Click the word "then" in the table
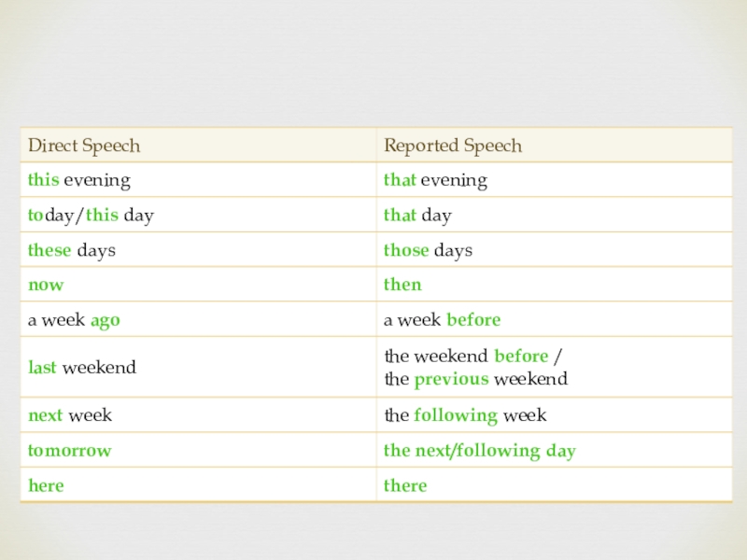 click(x=403, y=285)
